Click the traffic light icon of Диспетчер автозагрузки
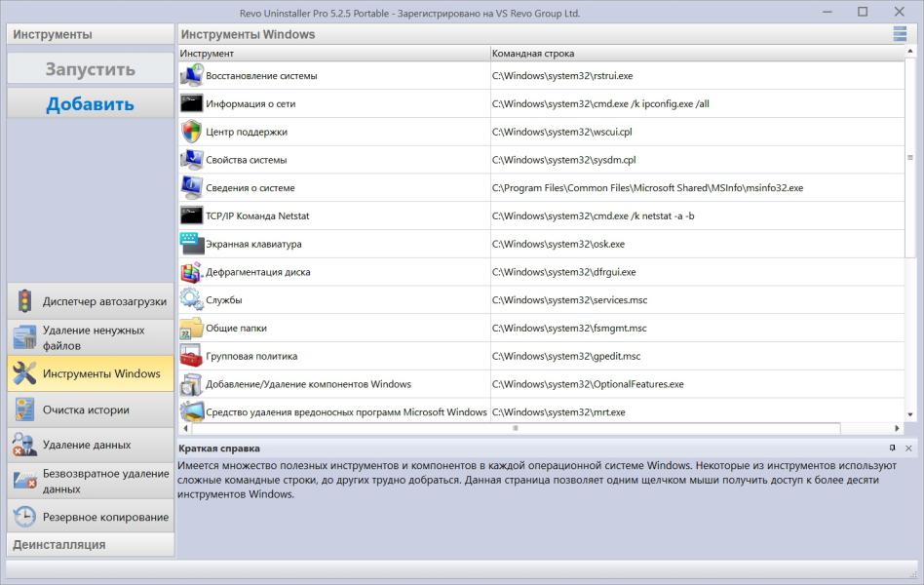 coord(24,300)
